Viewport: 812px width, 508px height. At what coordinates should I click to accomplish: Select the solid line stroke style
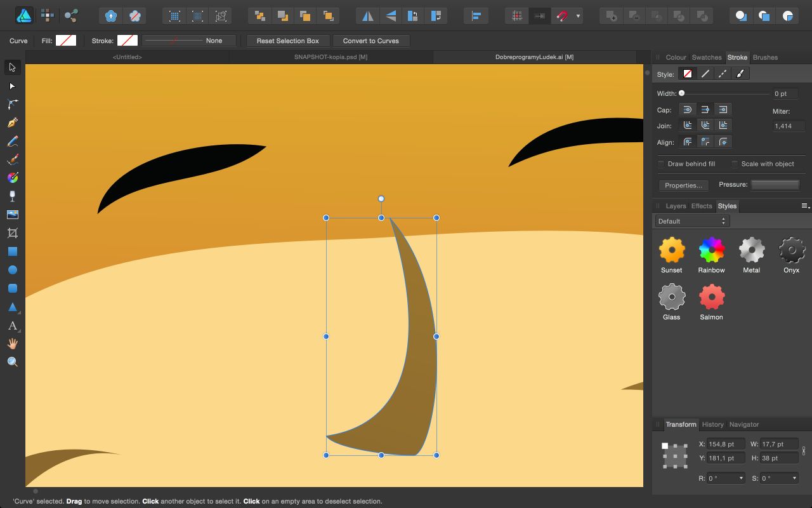pos(705,74)
